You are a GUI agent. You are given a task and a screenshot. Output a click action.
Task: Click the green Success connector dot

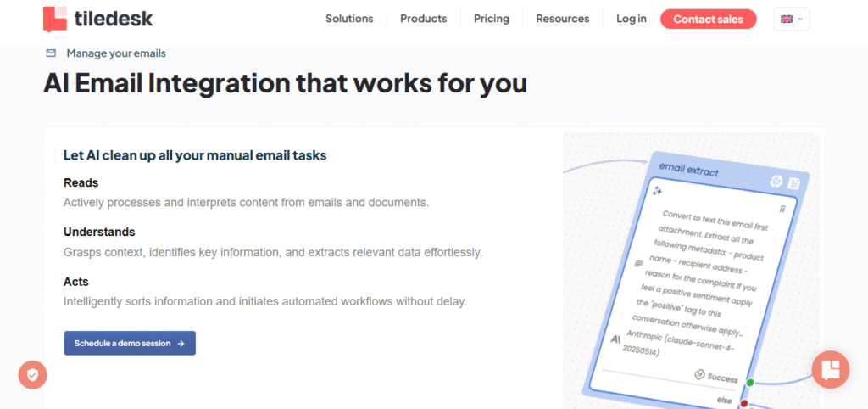(750, 383)
